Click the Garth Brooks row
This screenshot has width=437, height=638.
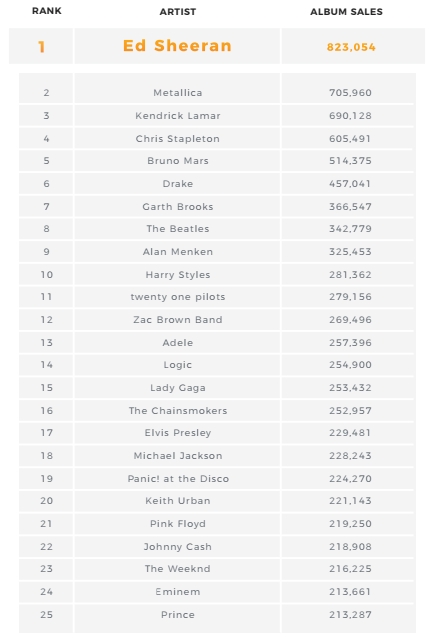(216, 207)
